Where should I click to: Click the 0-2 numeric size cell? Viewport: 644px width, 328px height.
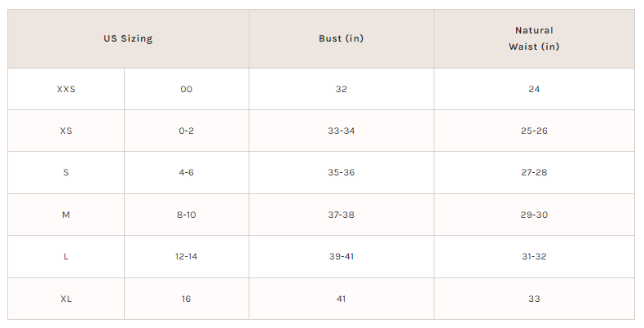(187, 131)
